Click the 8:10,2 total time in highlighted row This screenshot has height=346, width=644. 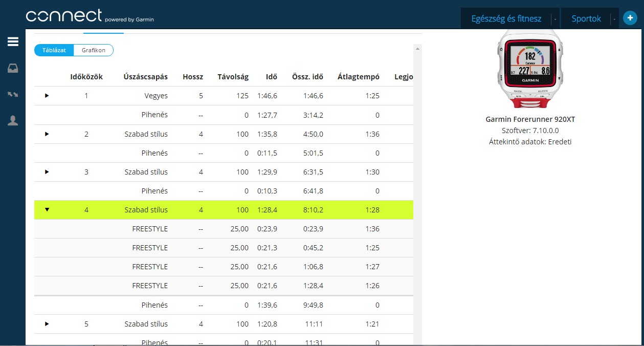[x=313, y=210]
